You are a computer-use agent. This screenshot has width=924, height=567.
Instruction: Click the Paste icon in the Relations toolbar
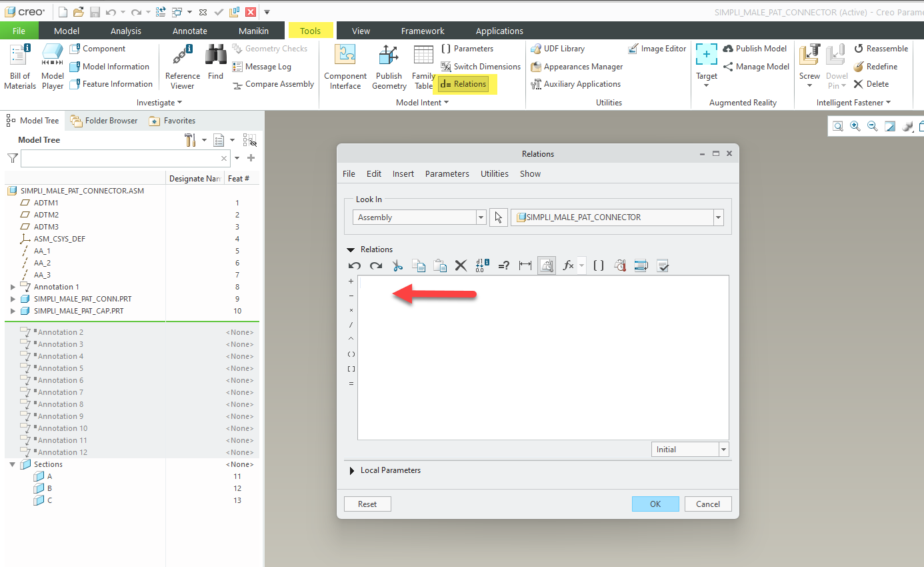(x=440, y=265)
